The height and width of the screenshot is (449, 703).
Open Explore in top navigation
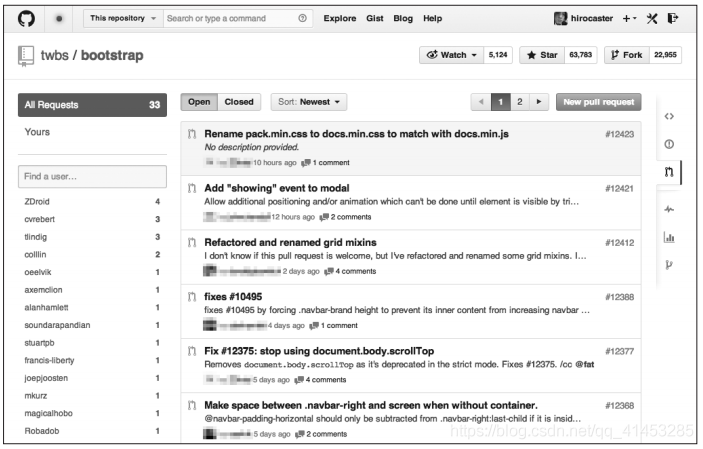340,18
